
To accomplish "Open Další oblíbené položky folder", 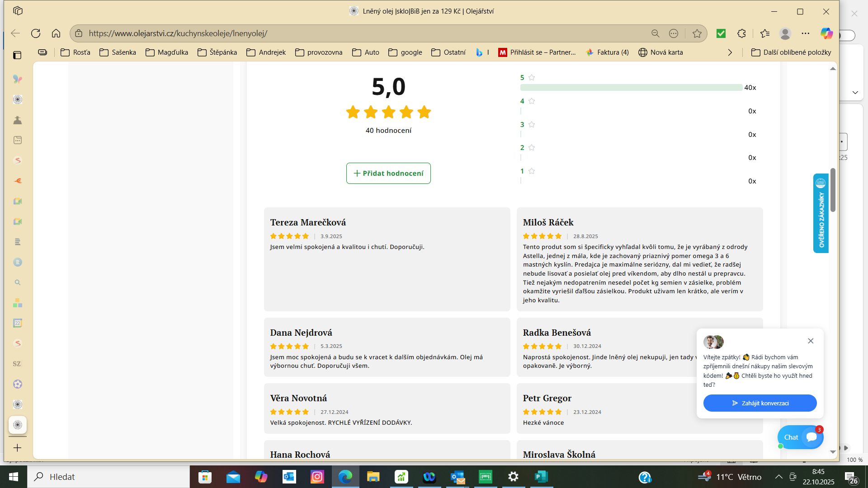I will (791, 52).
